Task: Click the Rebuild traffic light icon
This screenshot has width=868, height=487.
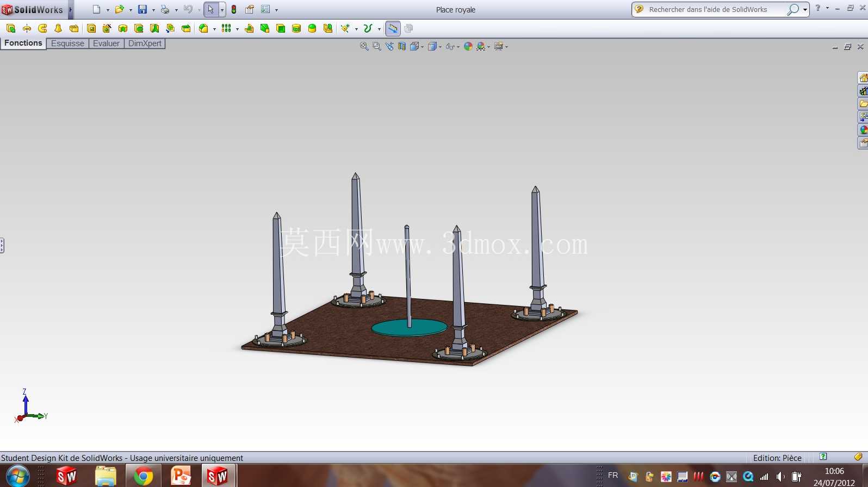Action: pos(234,9)
